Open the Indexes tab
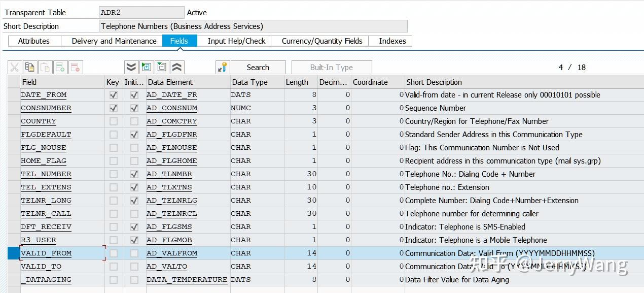Viewport: 644px width, 293px height. pos(392,41)
